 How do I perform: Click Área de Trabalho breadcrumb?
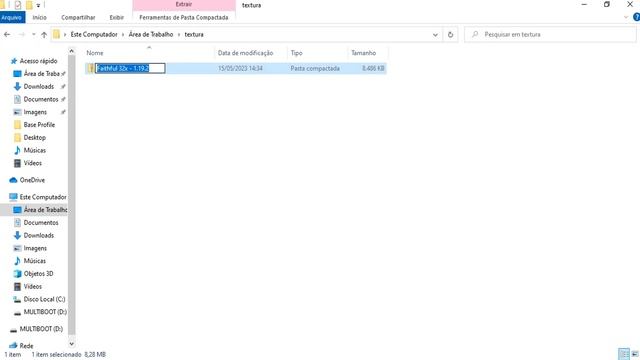[151, 35]
